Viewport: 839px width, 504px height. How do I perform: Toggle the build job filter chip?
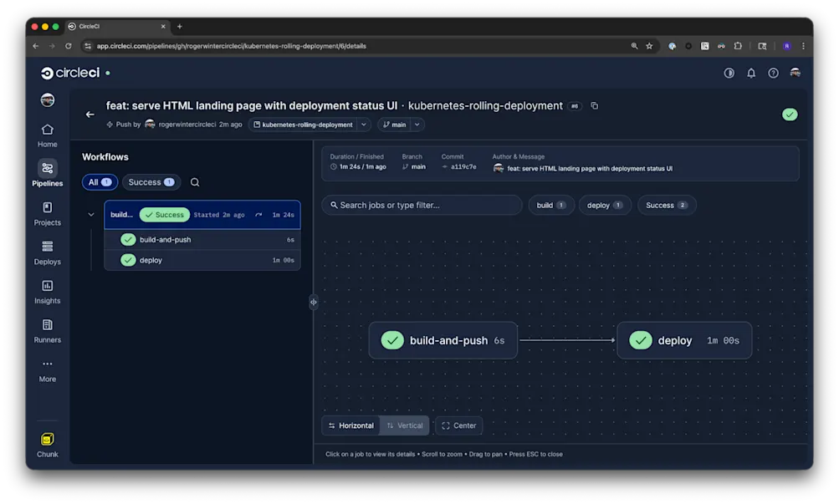coord(551,206)
